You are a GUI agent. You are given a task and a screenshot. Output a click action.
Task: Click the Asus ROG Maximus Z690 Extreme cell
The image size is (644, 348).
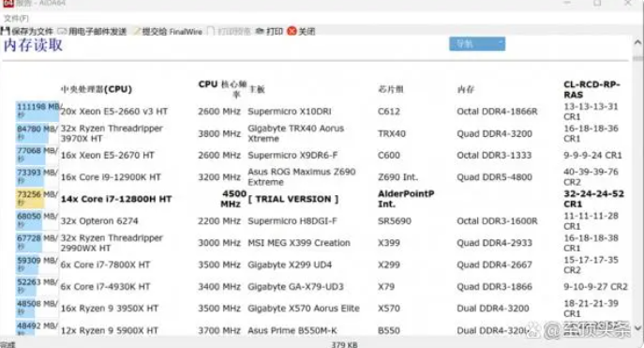(x=302, y=177)
